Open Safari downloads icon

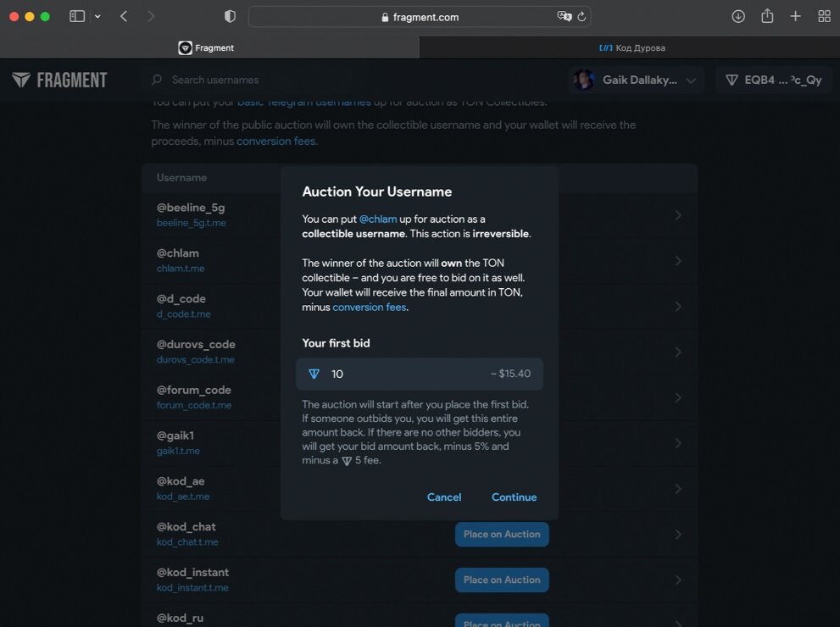[x=738, y=16]
